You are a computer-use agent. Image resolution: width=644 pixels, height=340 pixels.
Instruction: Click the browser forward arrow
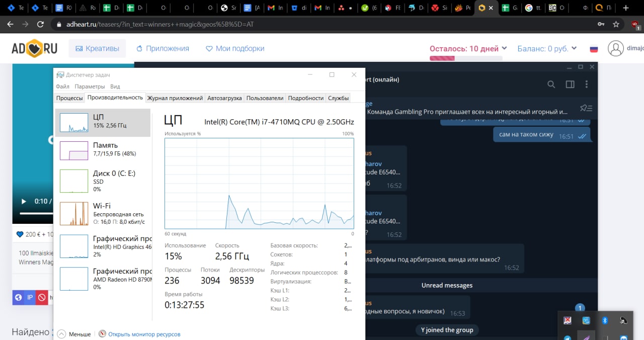click(x=25, y=24)
